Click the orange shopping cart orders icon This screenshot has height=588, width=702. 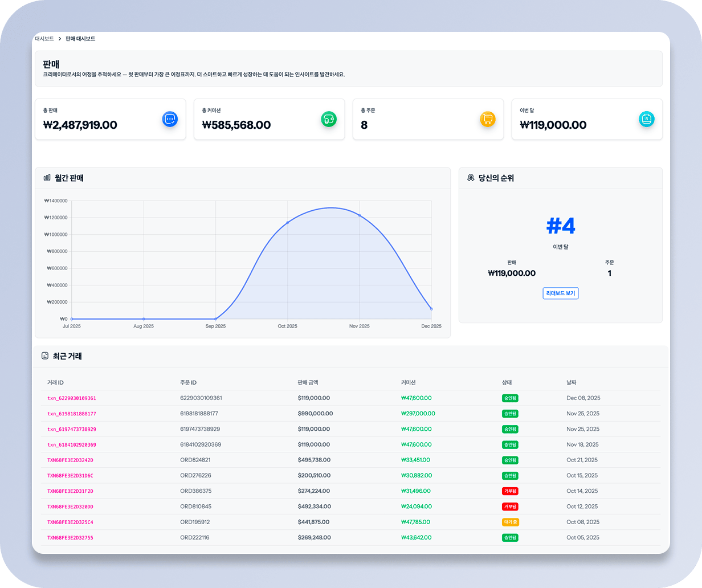click(x=488, y=119)
